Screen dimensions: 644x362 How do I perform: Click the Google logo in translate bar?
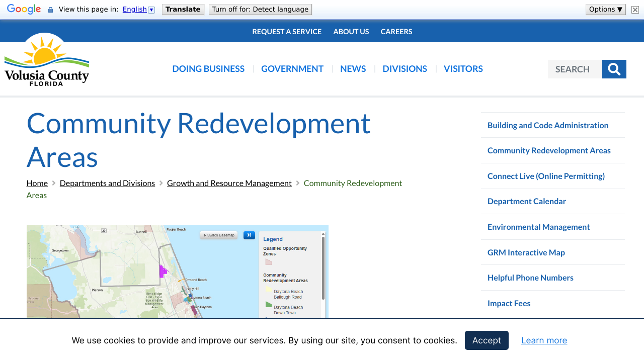[24, 10]
